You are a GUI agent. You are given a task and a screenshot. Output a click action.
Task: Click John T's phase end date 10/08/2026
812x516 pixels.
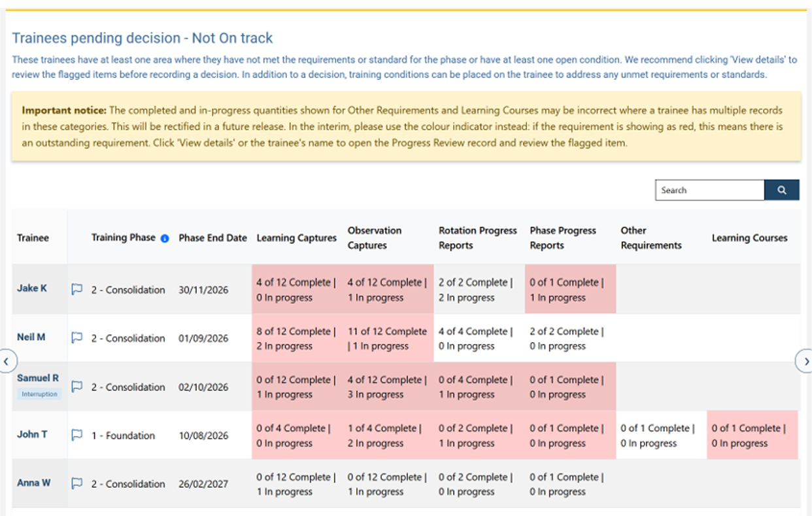point(203,436)
